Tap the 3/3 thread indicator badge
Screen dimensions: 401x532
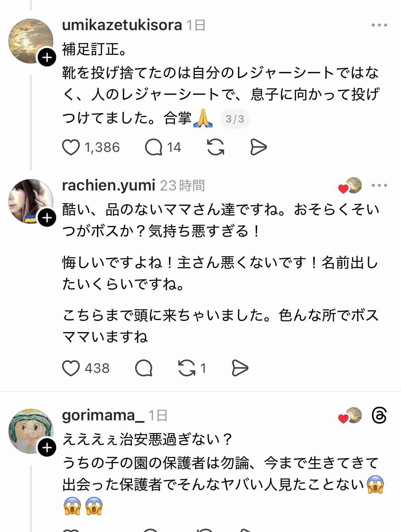[x=235, y=119]
